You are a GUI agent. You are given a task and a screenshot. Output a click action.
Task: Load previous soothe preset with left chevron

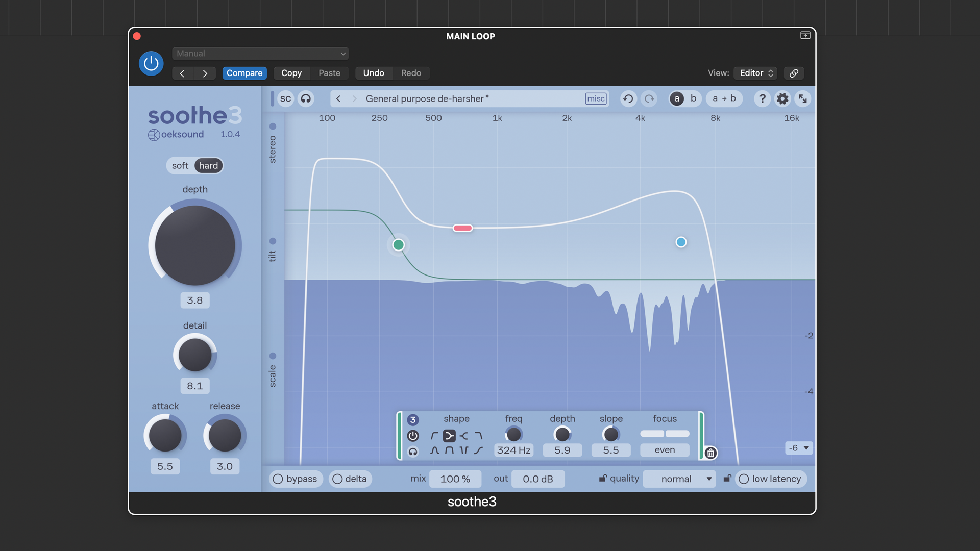point(338,99)
